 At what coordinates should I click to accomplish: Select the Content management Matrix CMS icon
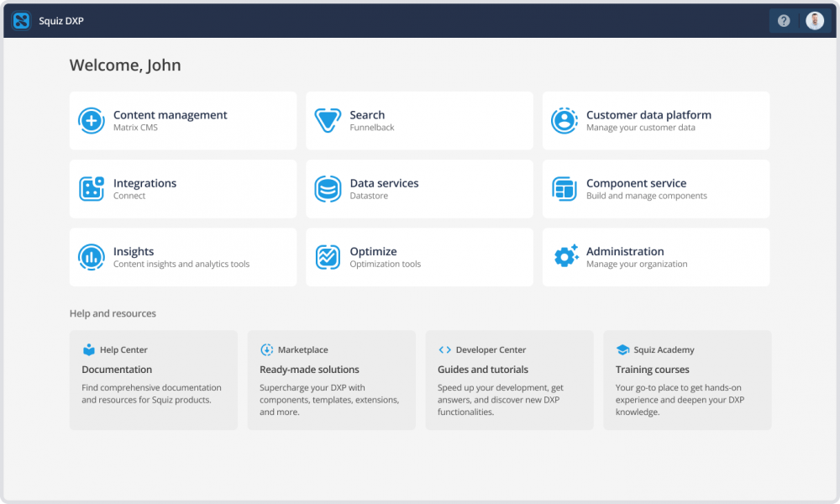tap(91, 120)
